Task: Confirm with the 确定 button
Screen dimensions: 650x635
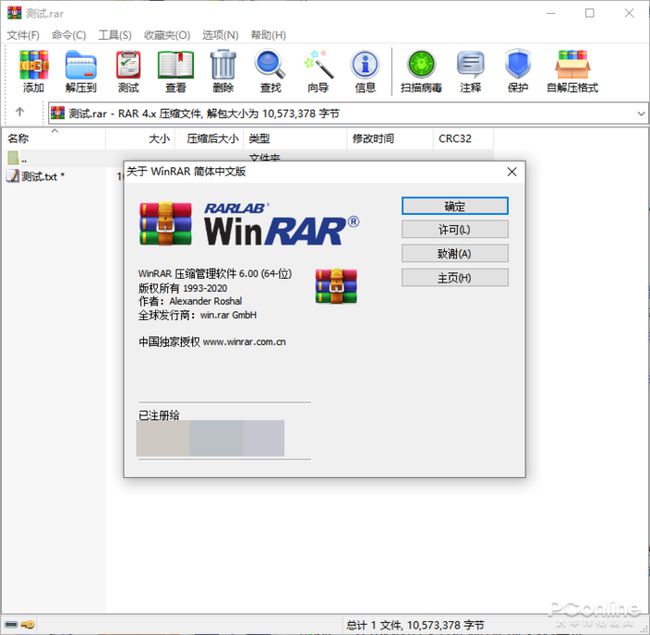Action: (x=455, y=206)
